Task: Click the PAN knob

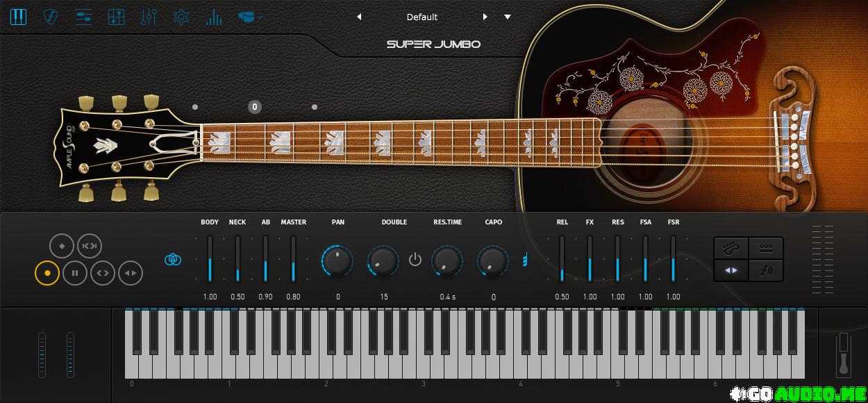Action: [x=337, y=261]
